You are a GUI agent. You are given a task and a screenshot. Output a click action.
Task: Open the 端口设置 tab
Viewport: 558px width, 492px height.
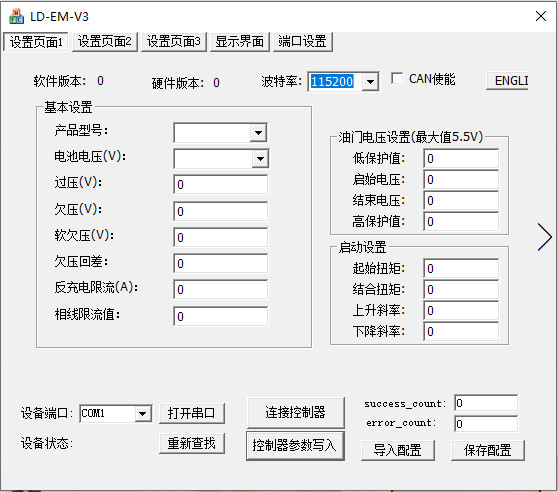tap(302, 42)
